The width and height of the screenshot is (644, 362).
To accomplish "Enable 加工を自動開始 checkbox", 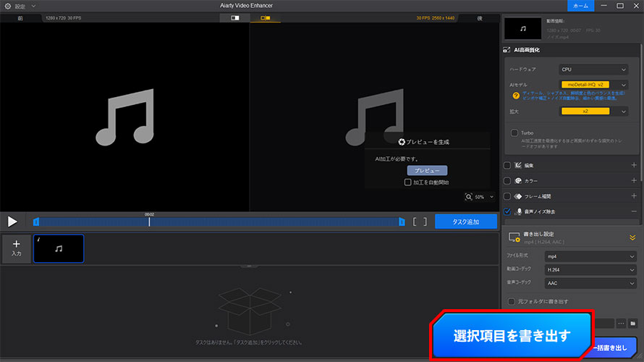I will coord(408,182).
